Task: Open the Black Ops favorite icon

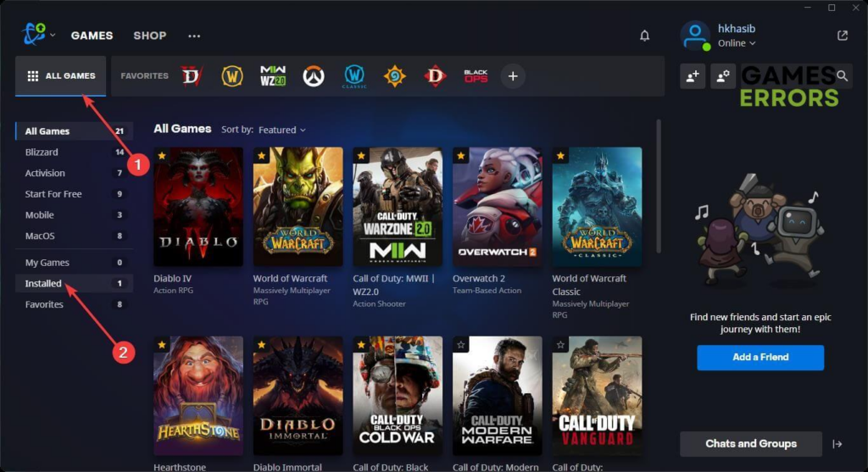Action: (x=476, y=75)
